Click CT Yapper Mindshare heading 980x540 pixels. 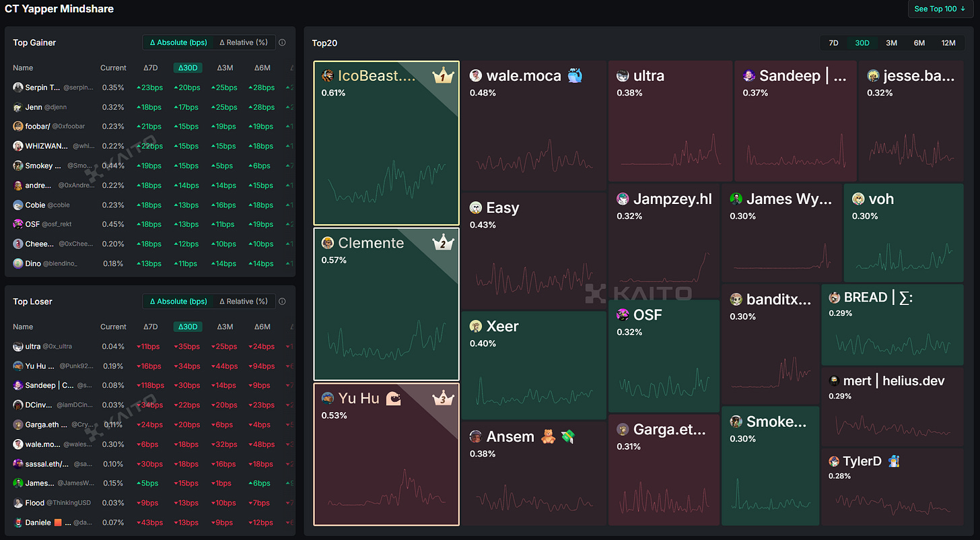(59, 9)
